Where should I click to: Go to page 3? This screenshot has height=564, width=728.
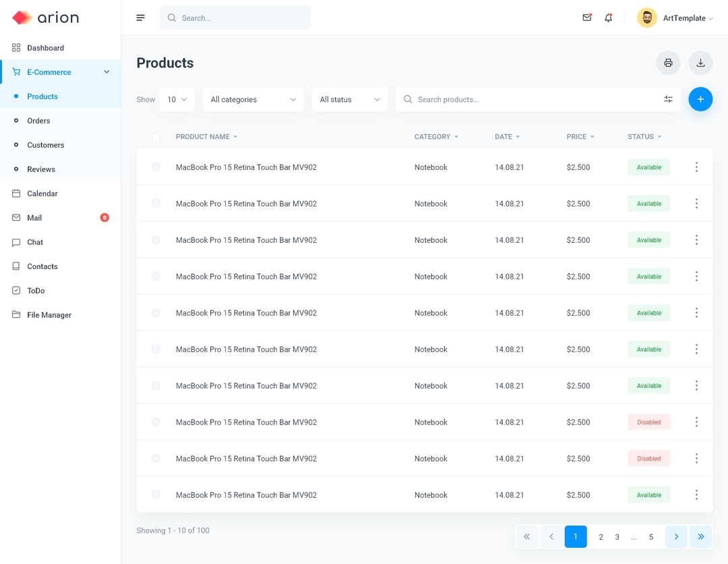(617, 537)
